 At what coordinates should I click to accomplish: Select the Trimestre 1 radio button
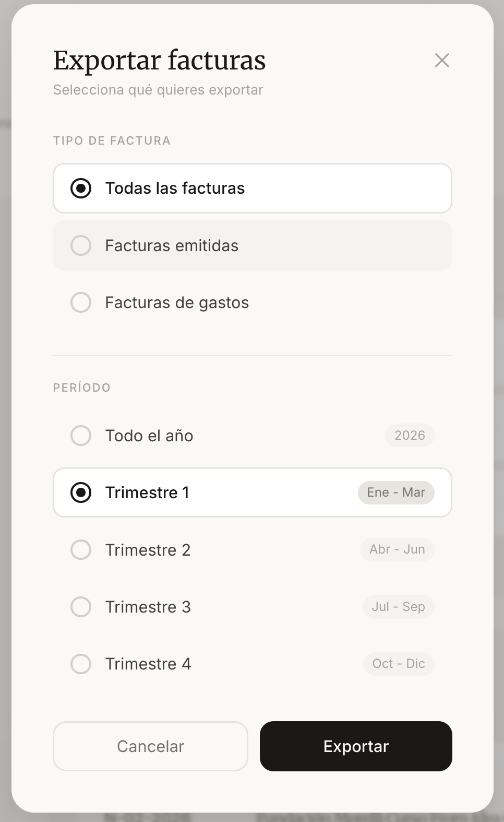(x=81, y=492)
